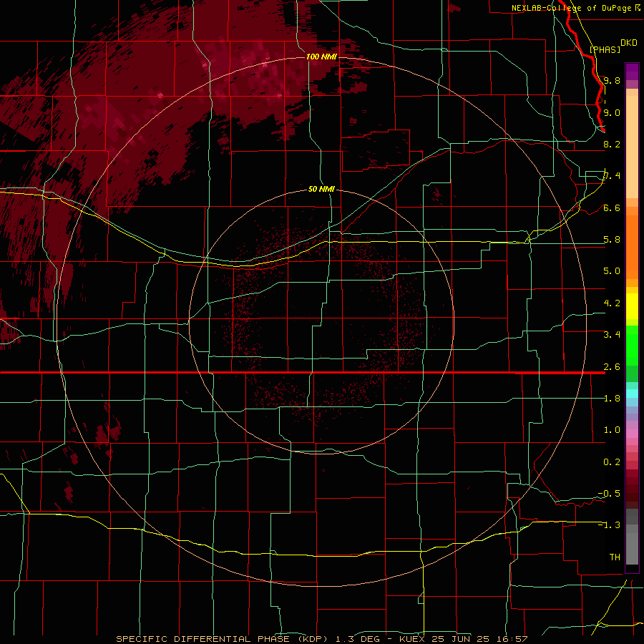The image size is (644, 644).
Task: Click the 6.6 value on color scale
Action: click(x=612, y=208)
